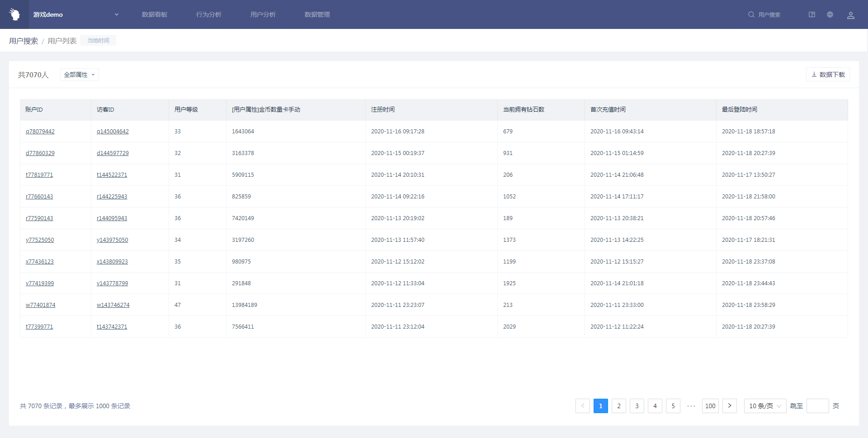Click the globe language icon
This screenshot has width=868, height=438.
830,14
